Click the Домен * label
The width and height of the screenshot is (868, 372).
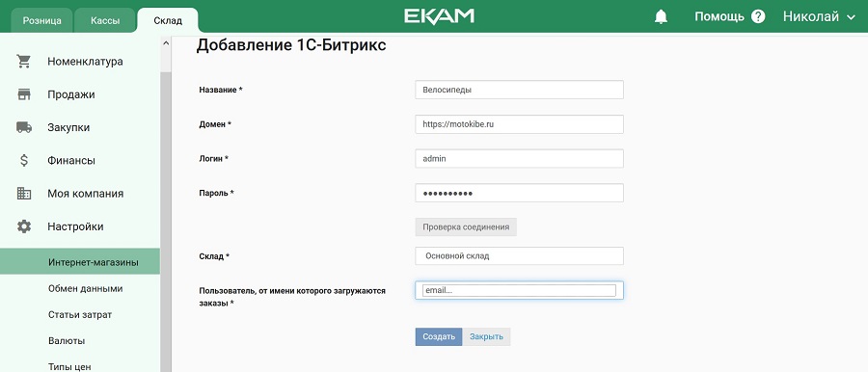pyautogui.click(x=215, y=124)
